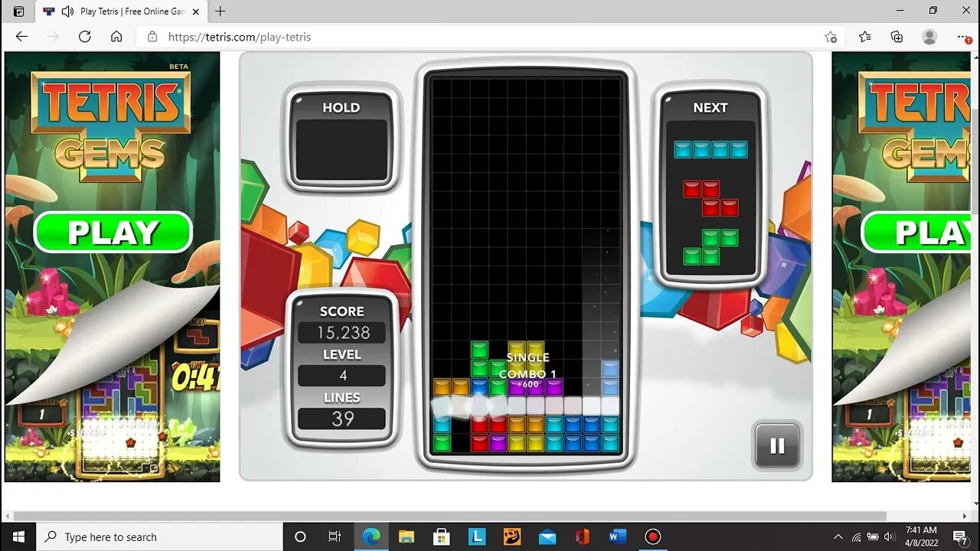Open Cortana from the taskbar
This screenshot has width=980, height=551.
300,536
